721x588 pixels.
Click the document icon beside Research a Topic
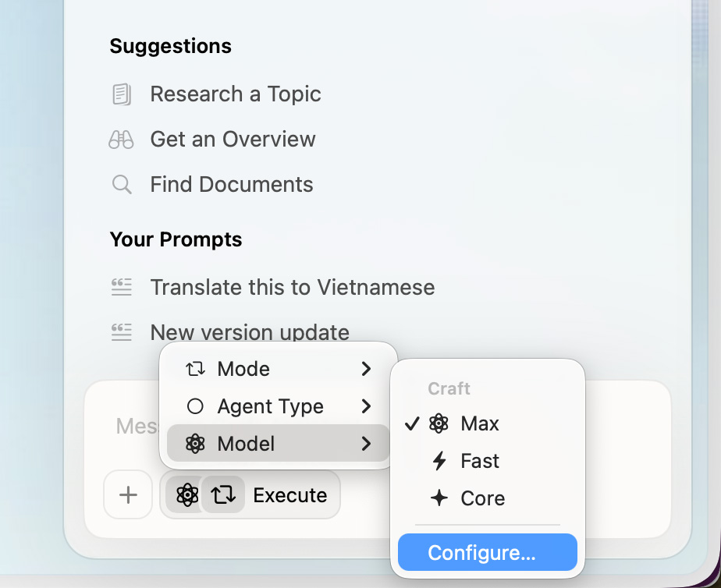pyautogui.click(x=122, y=94)
